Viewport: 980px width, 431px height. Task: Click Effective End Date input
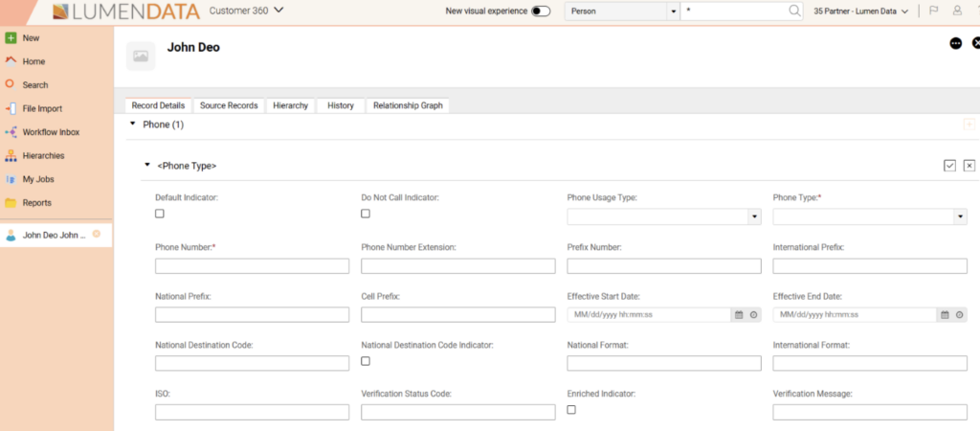click(x=855, y=315)
